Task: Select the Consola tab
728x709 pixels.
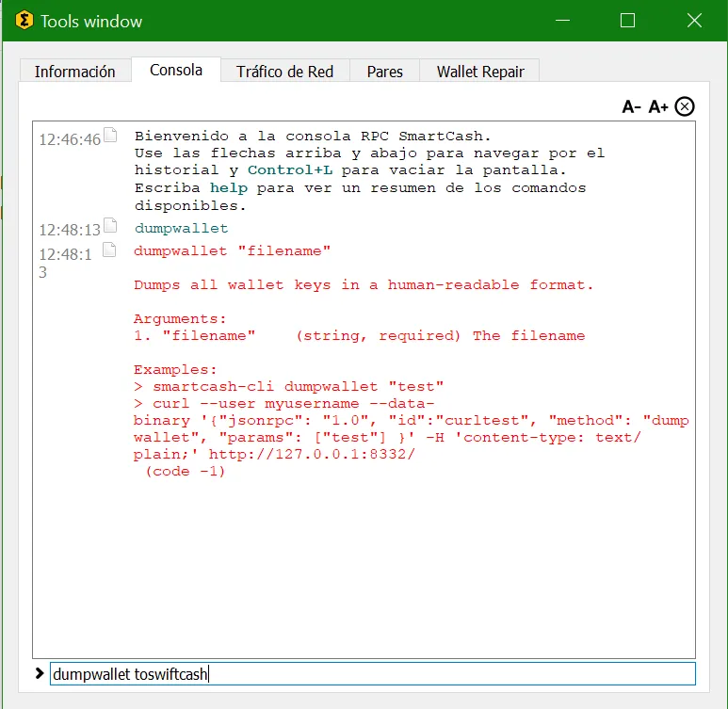Action: (176, 70)
